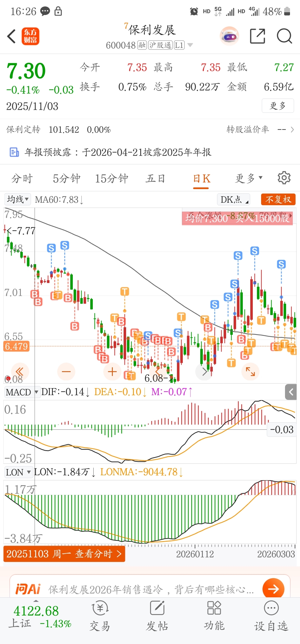
Task: Tap the 金额 6.59亿 value
Action: coord(279,87)
